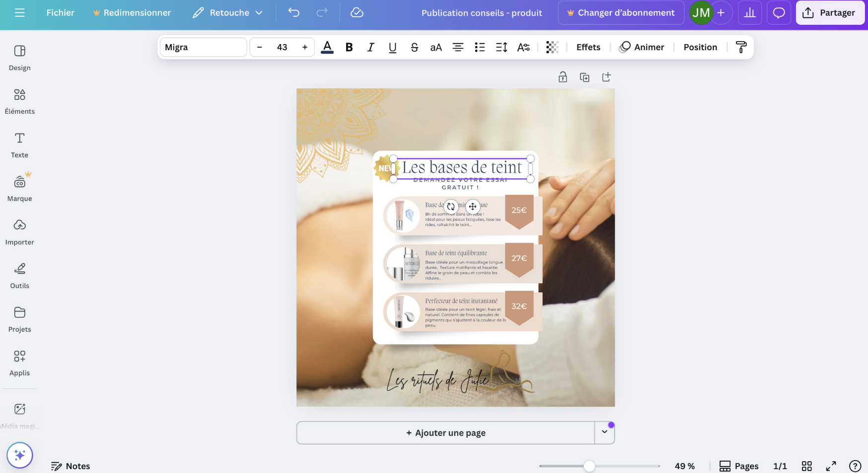Open the Outils sidebar tab
Viewport: 868px width, 473px height.
click(x=19, y=276)
